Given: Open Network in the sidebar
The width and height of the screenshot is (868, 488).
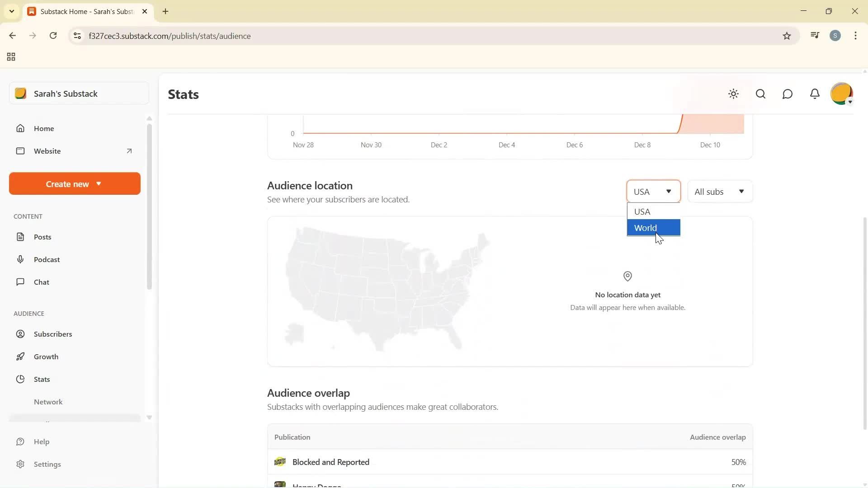Looking at the screenshot, I should [x=48, y=402].
